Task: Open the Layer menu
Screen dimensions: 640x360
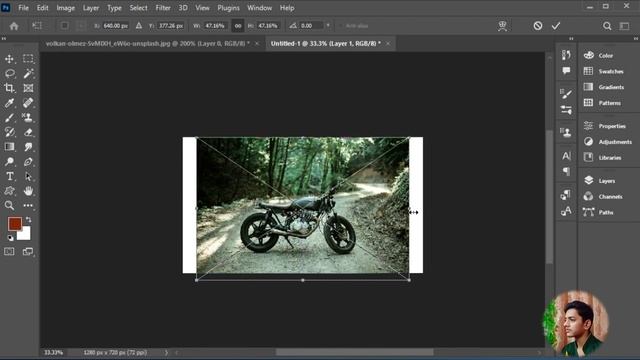Action: (91, 8)
